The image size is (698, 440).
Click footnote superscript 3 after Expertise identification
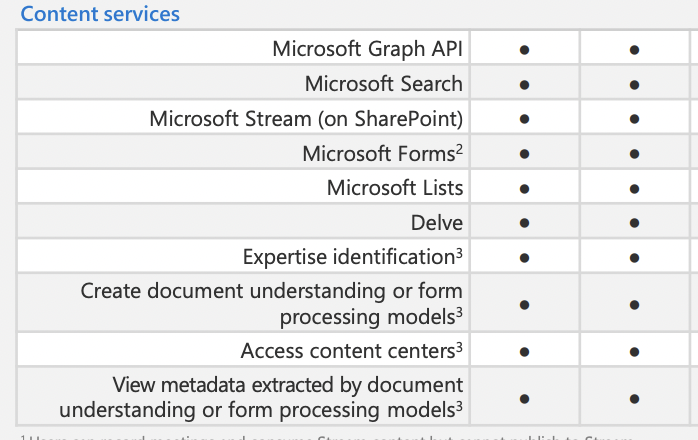(459, 253)
